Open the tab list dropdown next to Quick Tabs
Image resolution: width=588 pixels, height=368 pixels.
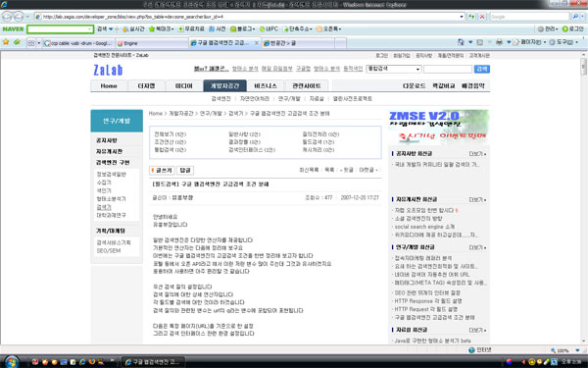[38, 43]
